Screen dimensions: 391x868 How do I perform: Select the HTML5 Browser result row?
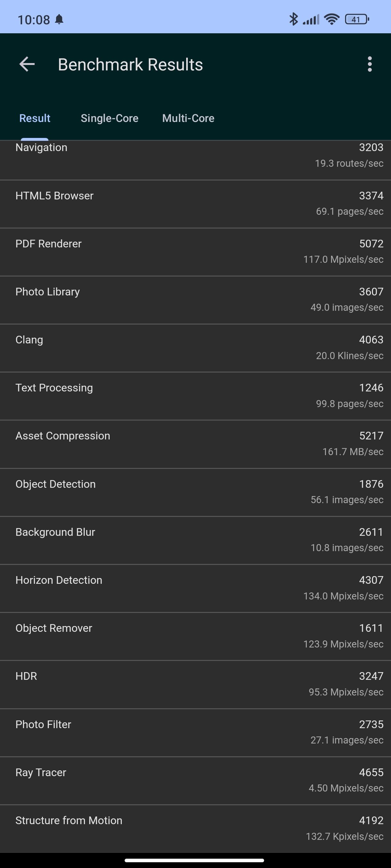click(x=195, y=204)
